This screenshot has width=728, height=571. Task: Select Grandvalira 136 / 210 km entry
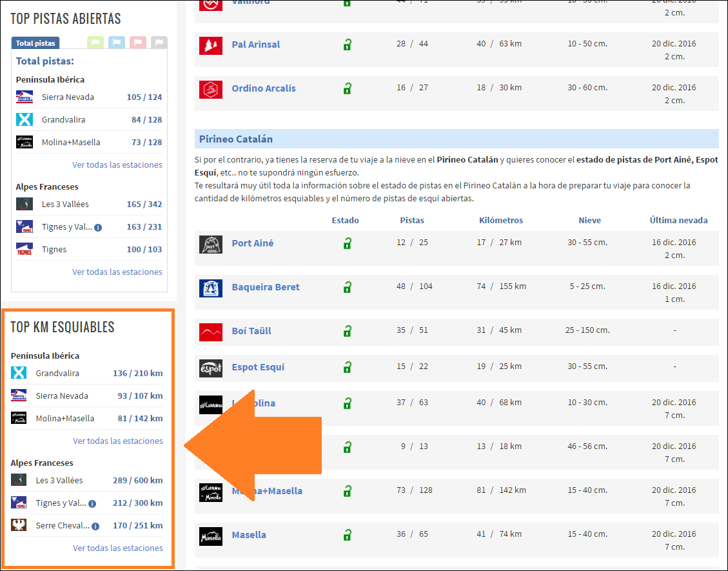87,373
